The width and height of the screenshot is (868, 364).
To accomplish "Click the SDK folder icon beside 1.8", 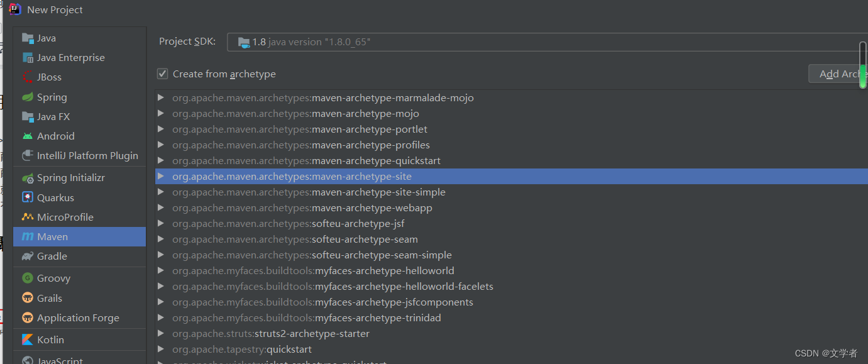I will coord(244,42).
